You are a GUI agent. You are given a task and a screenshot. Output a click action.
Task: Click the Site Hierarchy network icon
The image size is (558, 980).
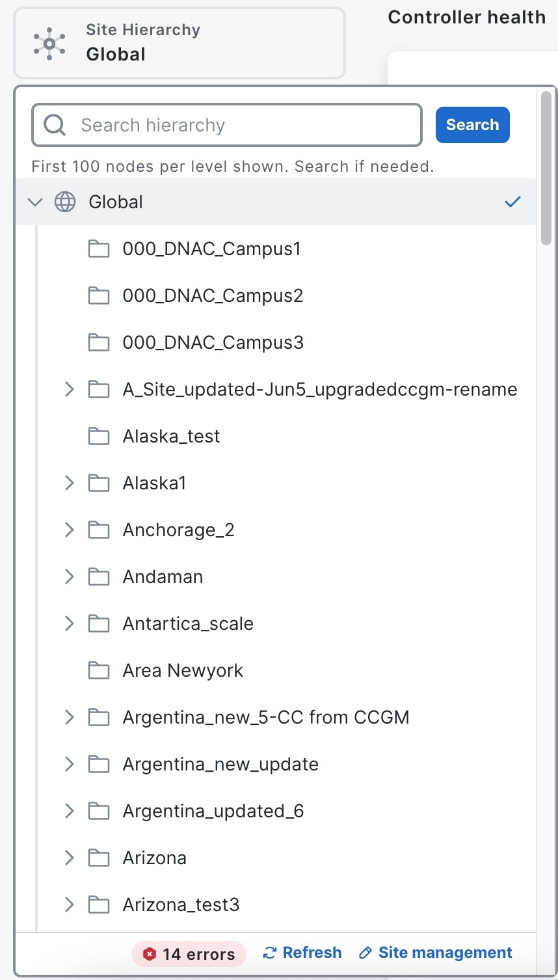point(49,43)
